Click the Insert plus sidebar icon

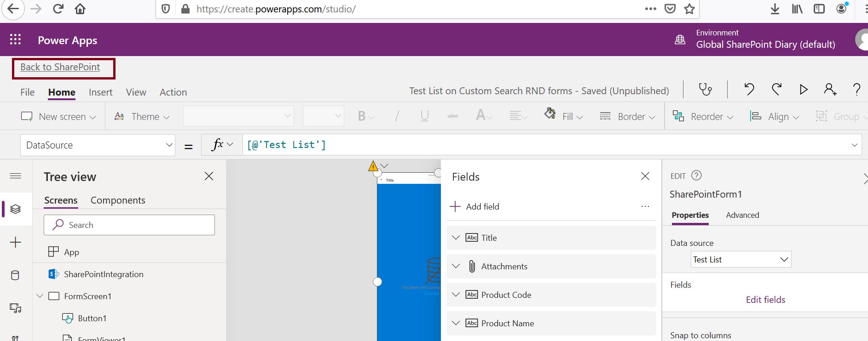click(15, 242)
